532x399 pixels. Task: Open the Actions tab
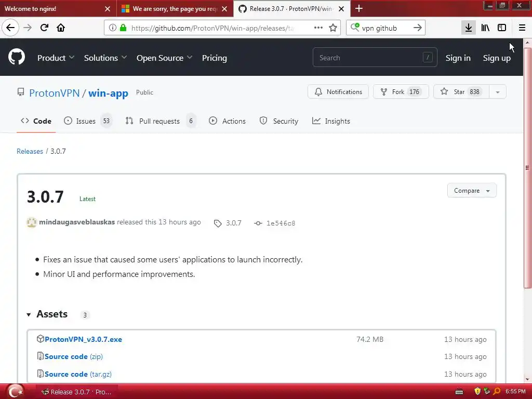click(x=228, y=121)
